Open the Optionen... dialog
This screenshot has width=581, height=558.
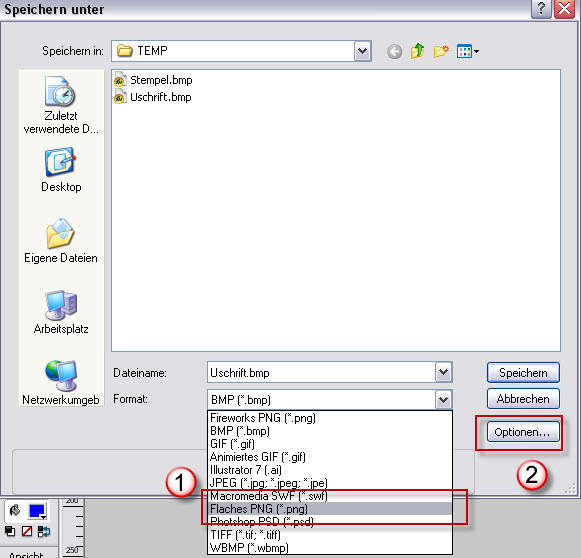tap(523, 432)
